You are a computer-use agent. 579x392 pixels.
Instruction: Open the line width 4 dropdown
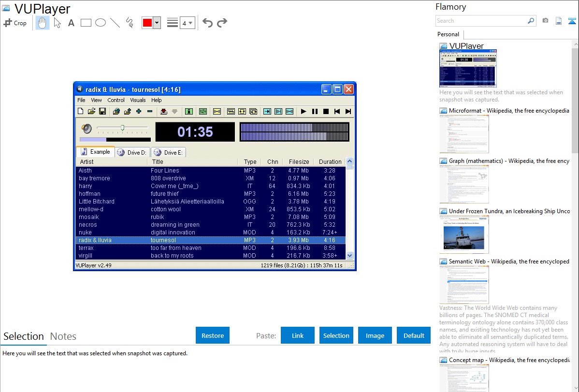pyautogui.click(x=188, y=23)
